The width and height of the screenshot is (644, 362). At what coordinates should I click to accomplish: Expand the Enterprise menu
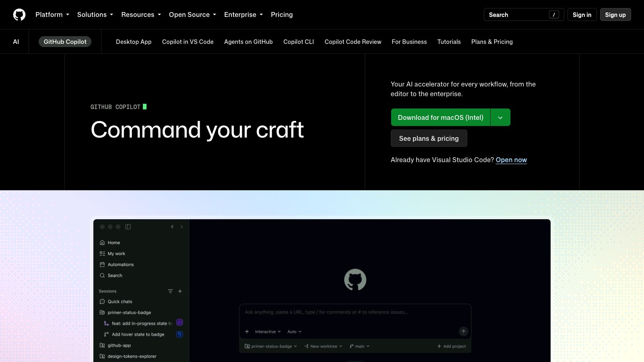tap(244, 14)
